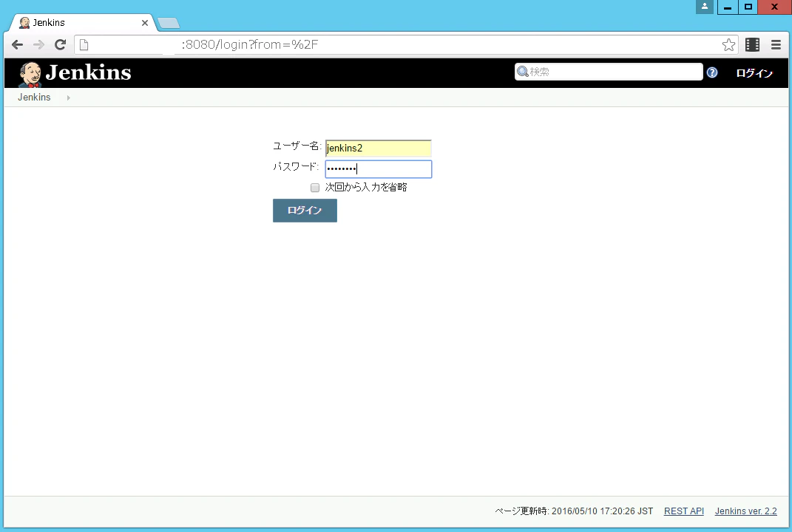Reload the page with refresh icon
The height and width of the screenshot is (532, 792).
click(60, 45)
